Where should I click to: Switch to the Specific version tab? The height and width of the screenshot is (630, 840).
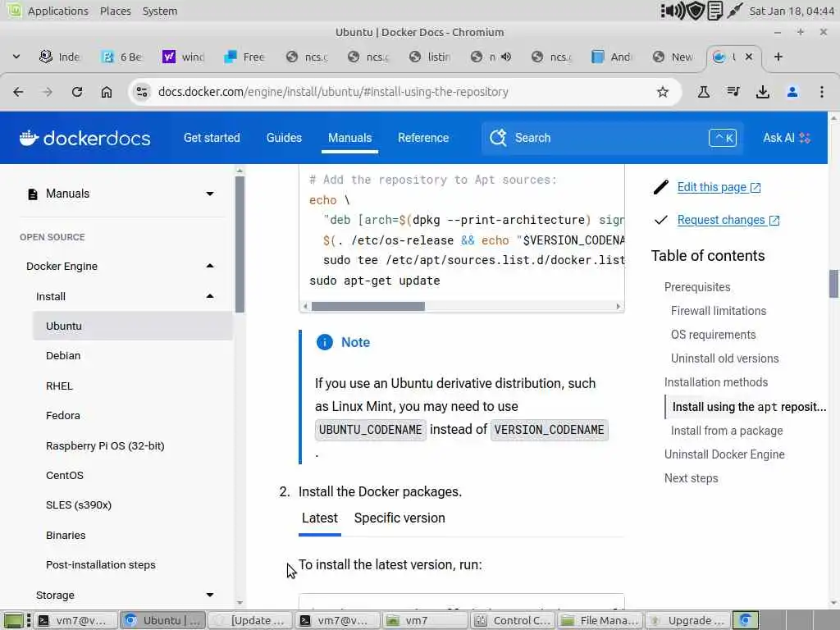click(x=399, y=518)
